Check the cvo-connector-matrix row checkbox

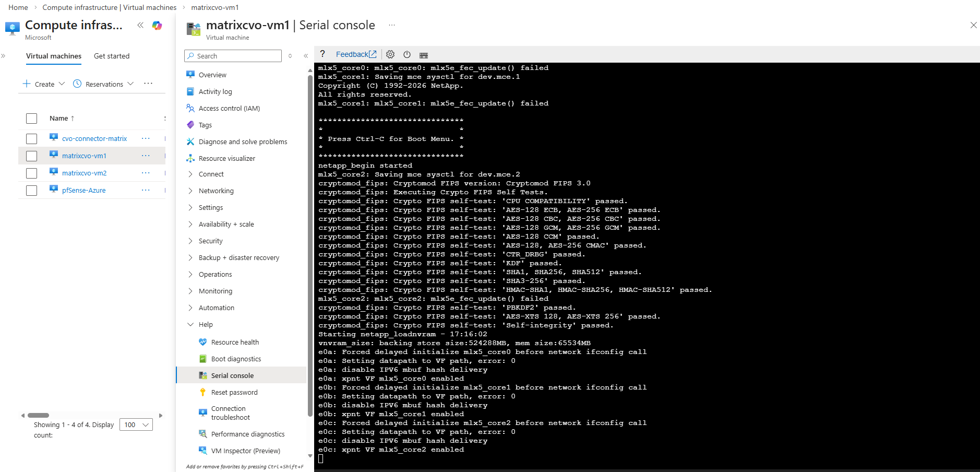click(x=32, y=139)
